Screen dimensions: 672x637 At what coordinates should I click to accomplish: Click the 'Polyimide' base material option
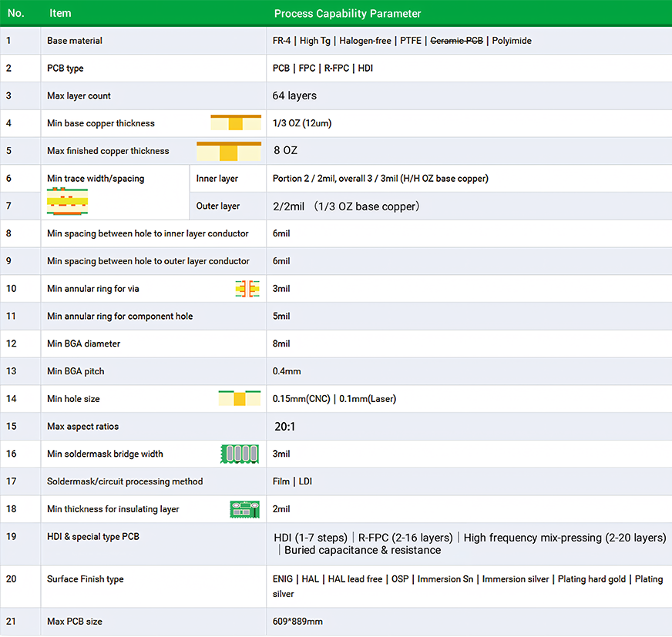(512, 41)
